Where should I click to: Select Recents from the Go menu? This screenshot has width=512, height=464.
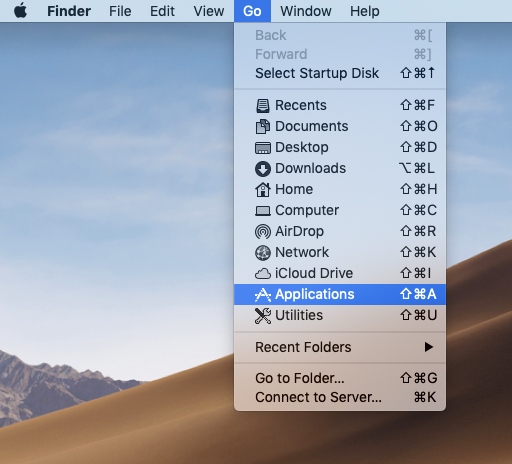click(340, 105)
